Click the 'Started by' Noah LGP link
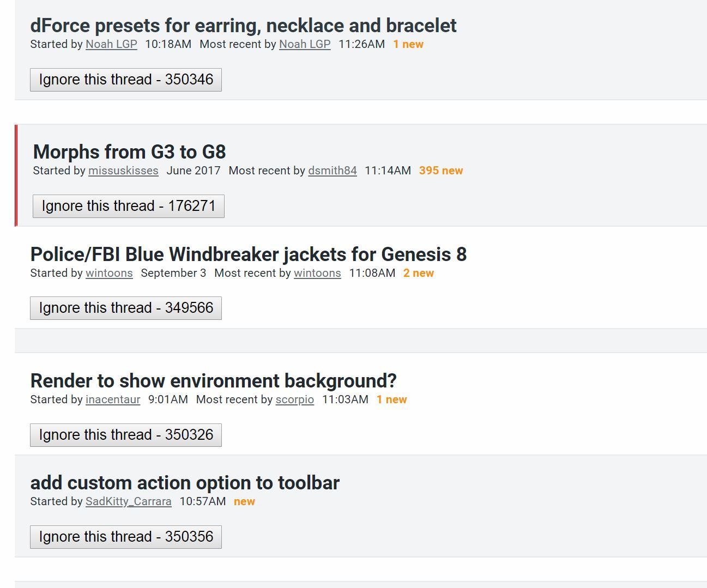This screenshot has width=707, height=588. [x=111, y=44]
